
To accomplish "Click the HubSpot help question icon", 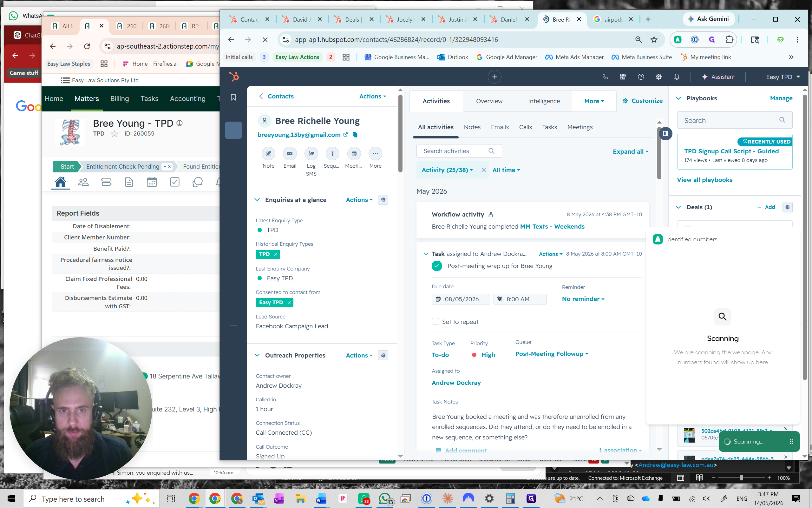I will 641,77.
